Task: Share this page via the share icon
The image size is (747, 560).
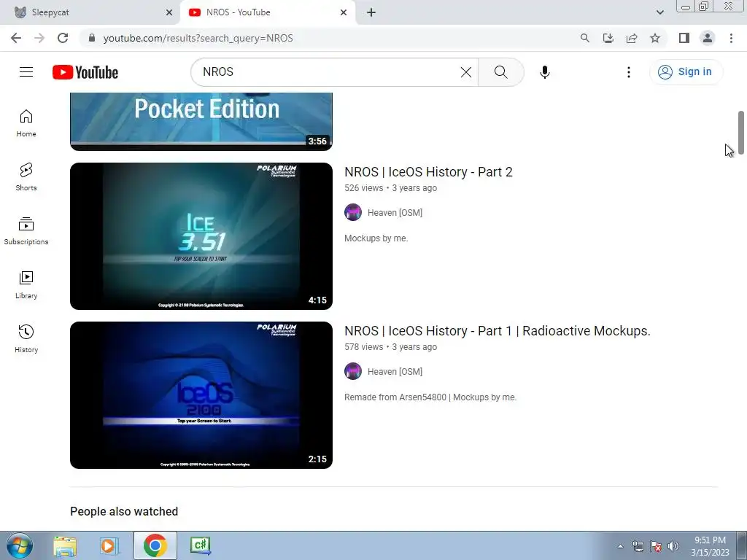Action: [632, 38]
